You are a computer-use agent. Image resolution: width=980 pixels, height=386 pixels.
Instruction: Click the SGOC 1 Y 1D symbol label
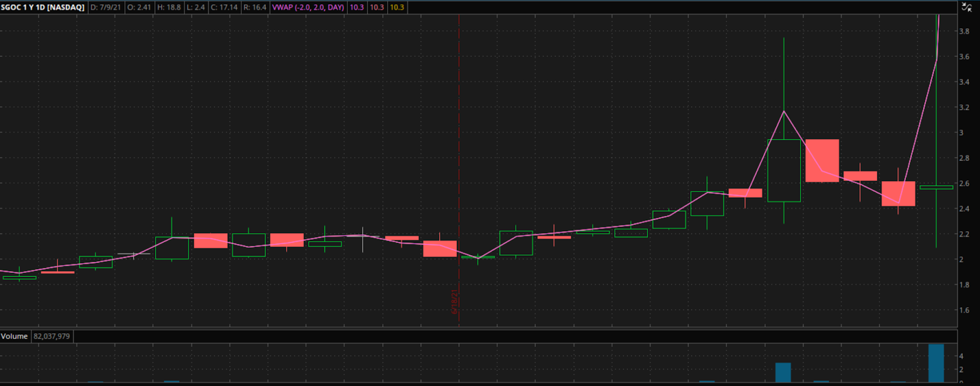point(43,7)
